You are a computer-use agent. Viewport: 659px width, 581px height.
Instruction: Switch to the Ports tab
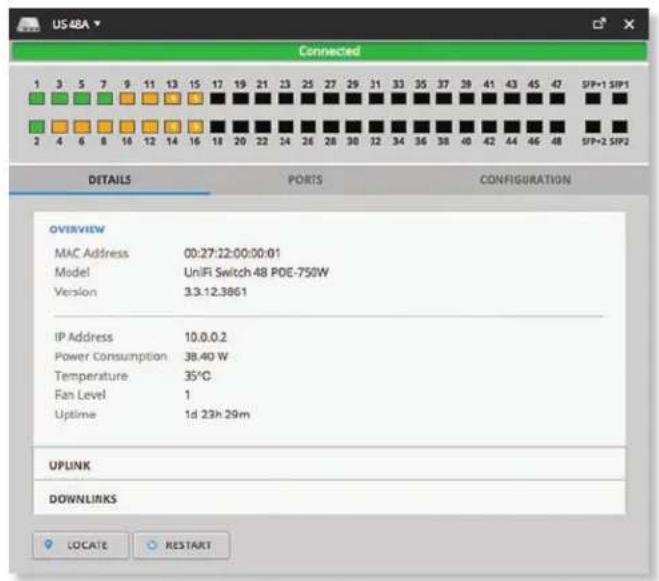click(x=306, y=180)
